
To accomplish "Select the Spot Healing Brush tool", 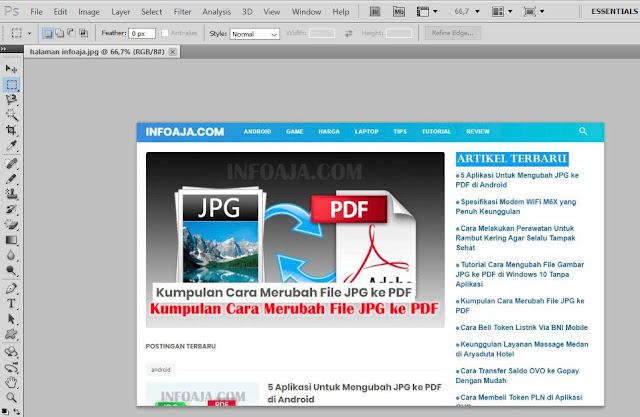I will click(x=11, y=164).
